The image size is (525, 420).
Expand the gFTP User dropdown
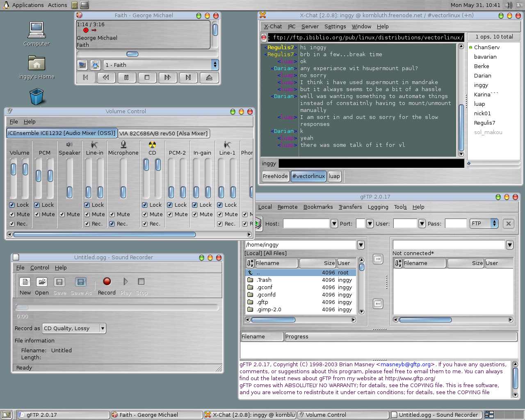coord(422,224)
